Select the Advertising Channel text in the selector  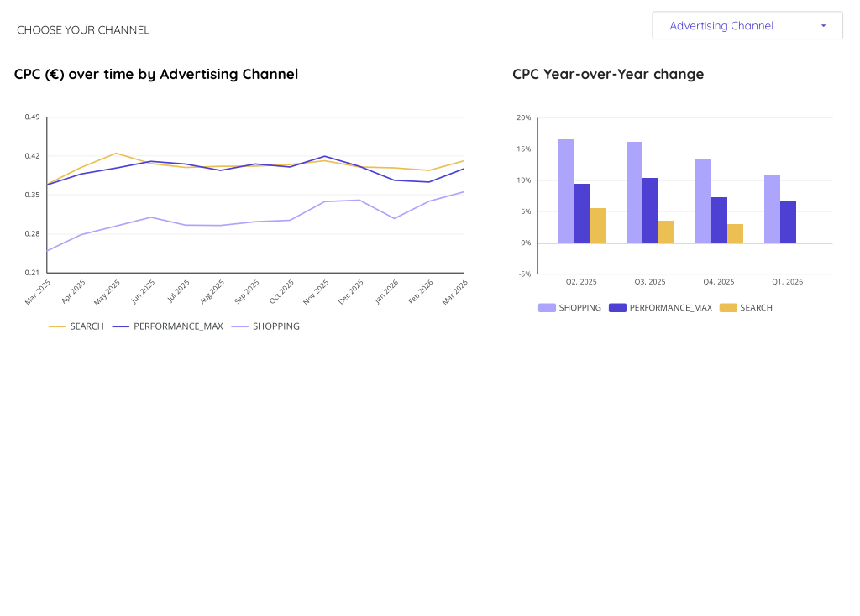pyautogui.click(x=721, y=25)
